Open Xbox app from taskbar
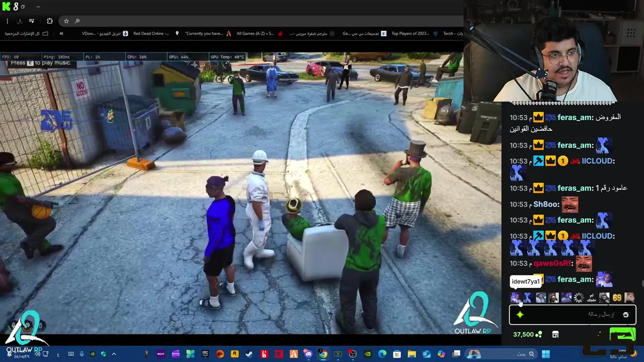644x362 pixels. coord(338,354)
